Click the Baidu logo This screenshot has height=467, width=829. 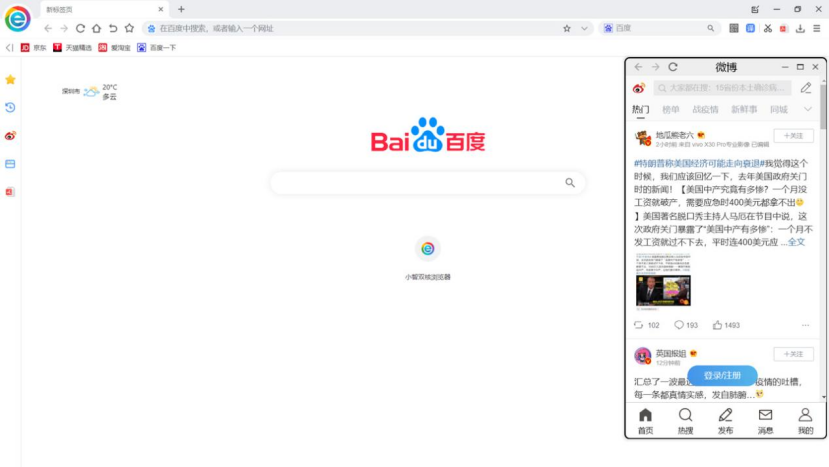pyautogui.click(x=428, y=135)
